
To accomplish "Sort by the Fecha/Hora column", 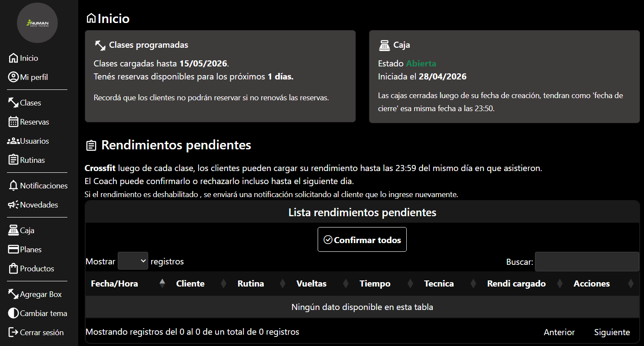I will (128, 283).
